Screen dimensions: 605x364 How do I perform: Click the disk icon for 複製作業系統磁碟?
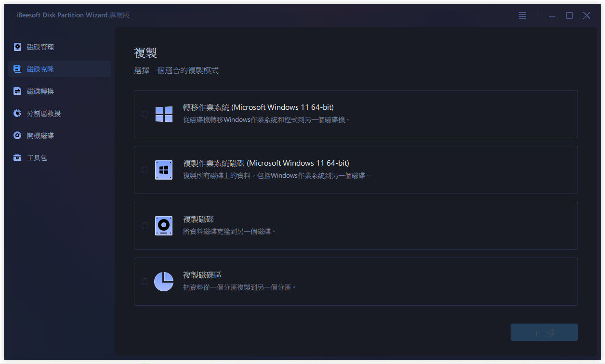pos(164,170)
